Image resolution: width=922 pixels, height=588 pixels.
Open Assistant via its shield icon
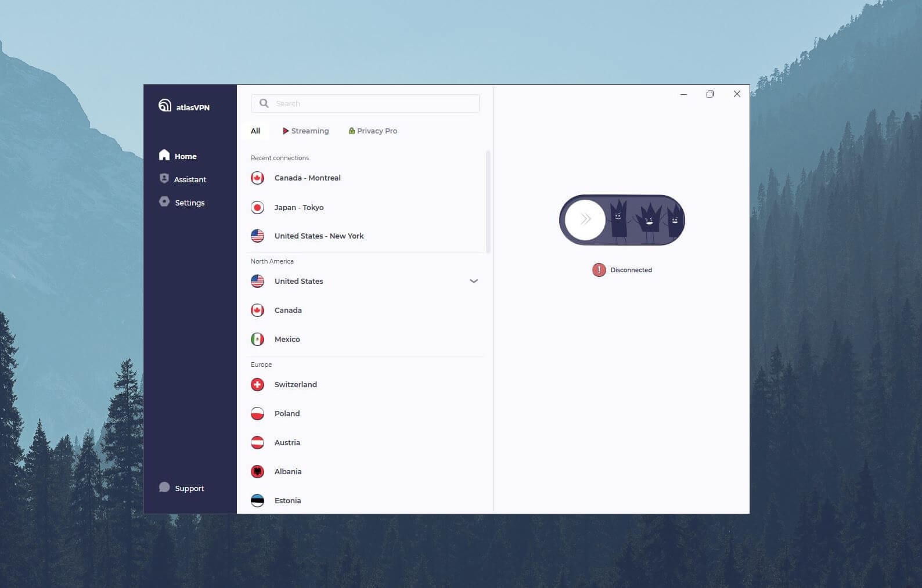164,179
